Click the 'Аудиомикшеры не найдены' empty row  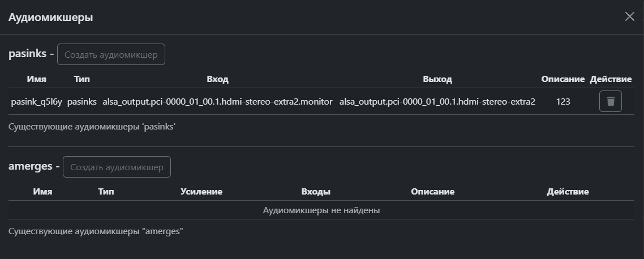pos(321,210)
